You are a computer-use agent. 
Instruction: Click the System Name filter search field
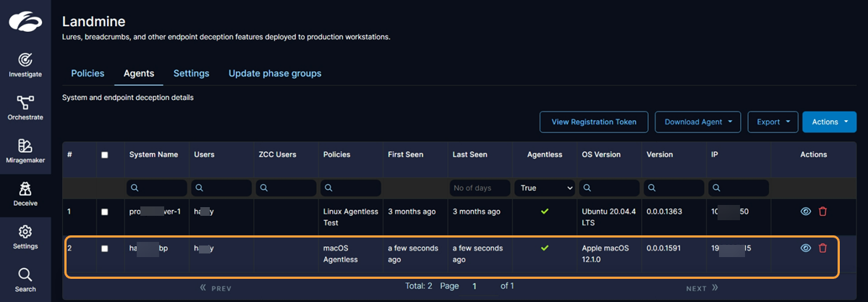pos(158,188)
